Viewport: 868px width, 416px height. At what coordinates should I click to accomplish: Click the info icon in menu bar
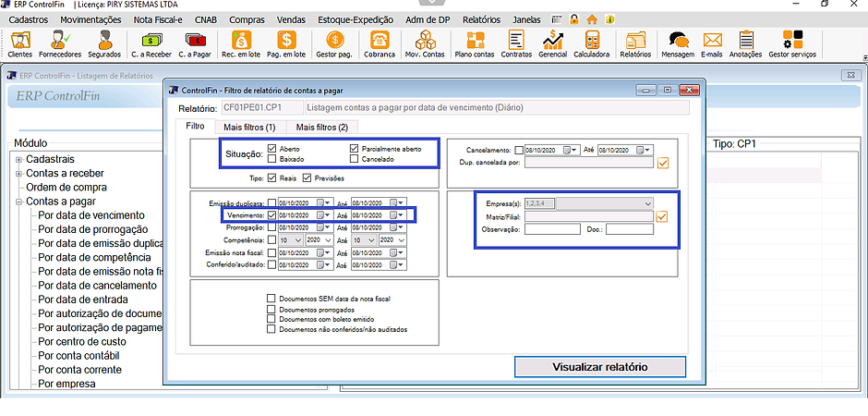(x=610, y=19)
